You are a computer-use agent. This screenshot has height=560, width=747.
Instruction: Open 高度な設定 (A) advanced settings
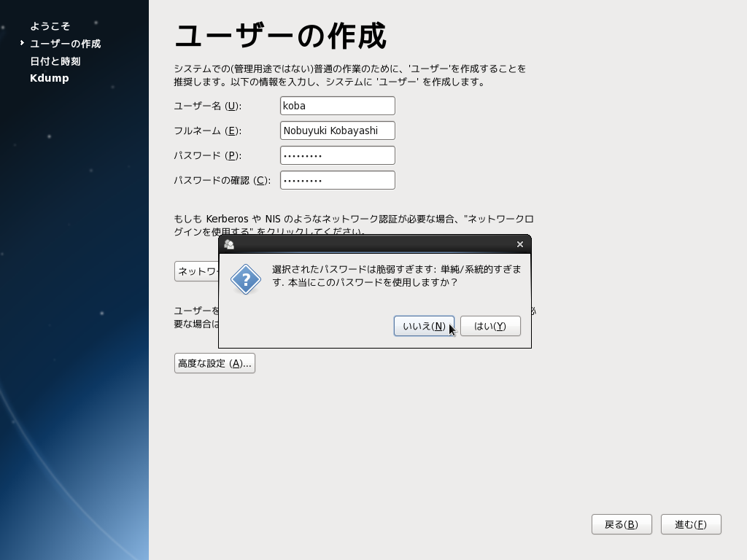(214, 363)
